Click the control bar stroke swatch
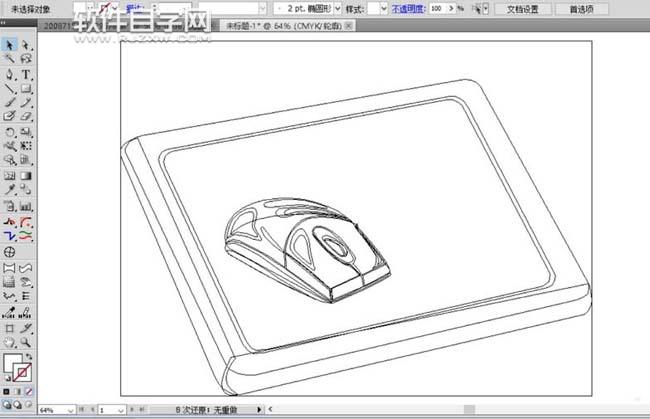The height and width of the screenshot is (419, 650). pos(105,8)
